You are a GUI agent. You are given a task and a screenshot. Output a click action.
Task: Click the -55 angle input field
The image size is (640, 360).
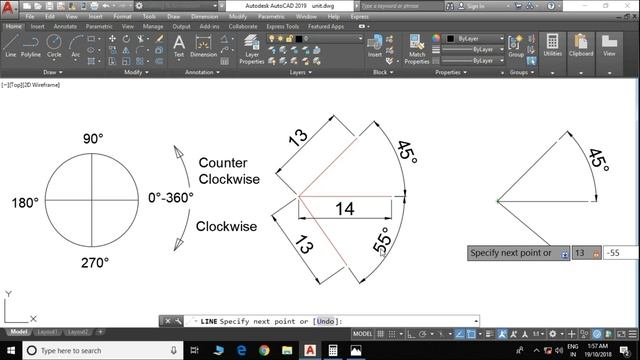621,253
